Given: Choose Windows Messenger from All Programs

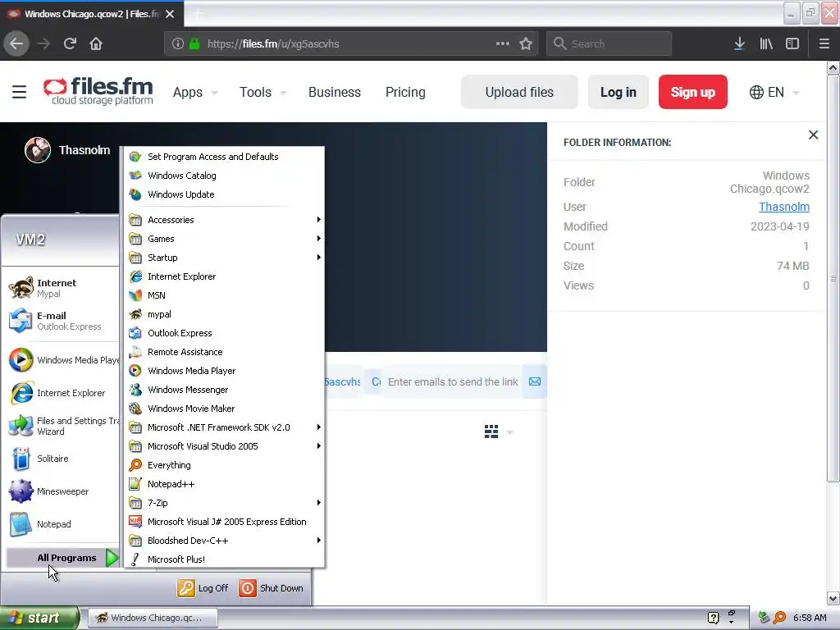Looking at the screenshot, I should tap(225, 390).
